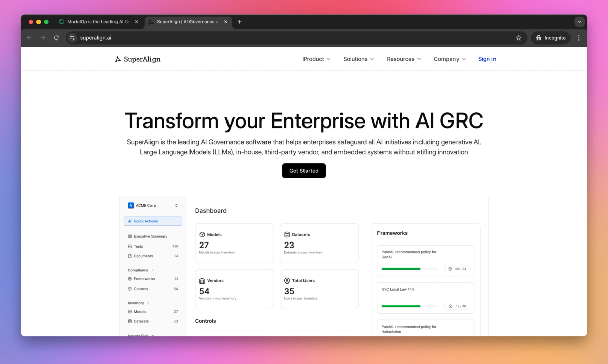Click the building icon on Vendors card

[x=202, y=281]
